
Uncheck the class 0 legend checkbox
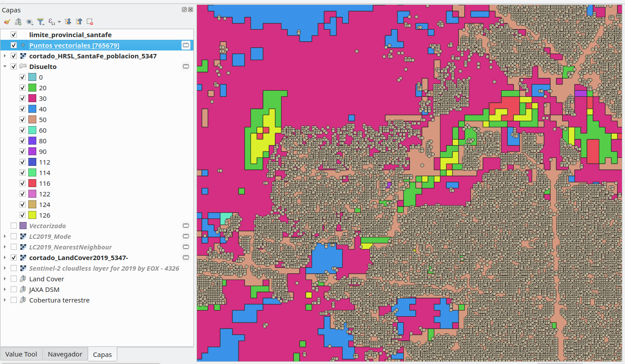23,77
